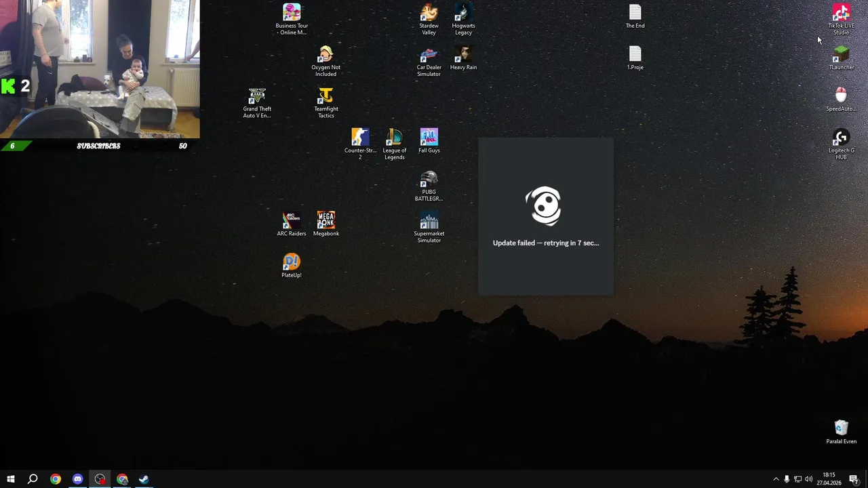Image resolution: width=868 pixels, height=488 pixels.
Task: Click the SUBSCRIBERS overlay label
Action: click(98, 146)
